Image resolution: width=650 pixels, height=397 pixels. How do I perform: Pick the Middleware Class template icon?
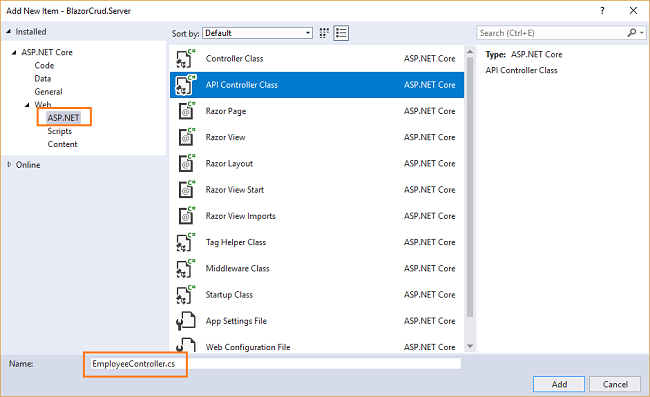(185, 269)
